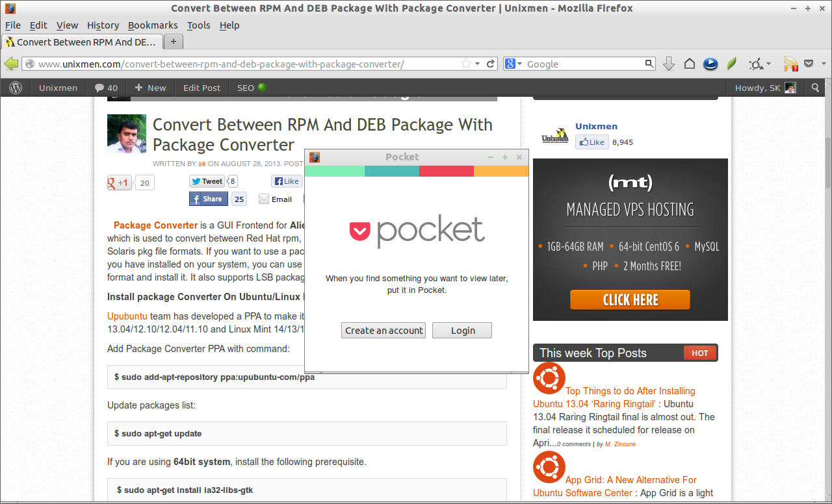832x504 pixels.
Task: Click the author avatar photo
Action: [127, 134]
